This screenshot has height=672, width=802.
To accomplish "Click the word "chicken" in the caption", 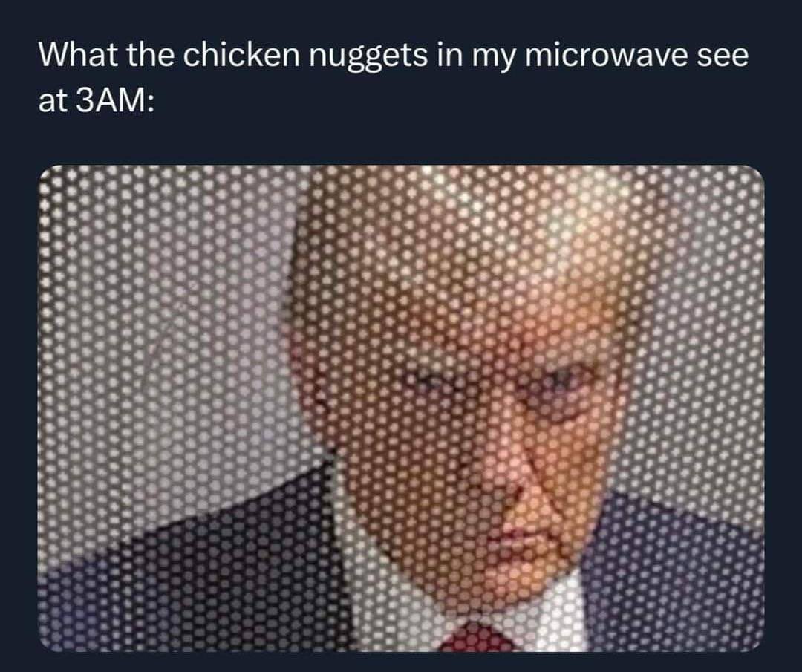I will coord(241,55).
